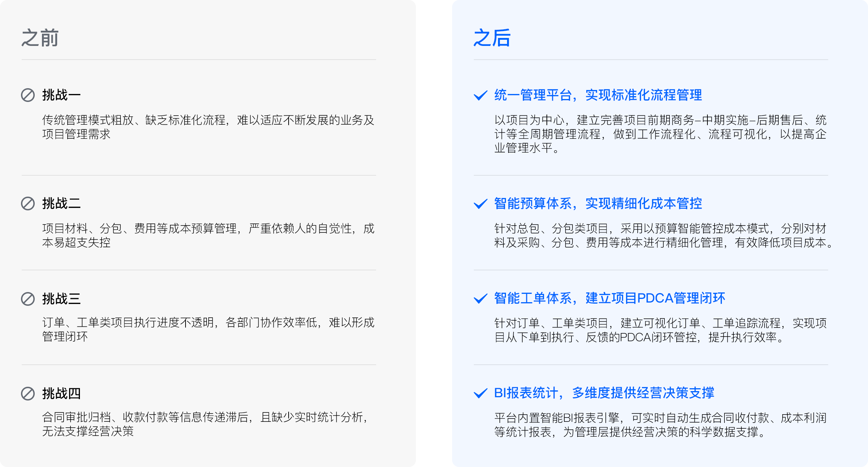The image size is (868, 467).
Task: Click the prohibited icon beside 挑战二
Action: pos(28,203)
